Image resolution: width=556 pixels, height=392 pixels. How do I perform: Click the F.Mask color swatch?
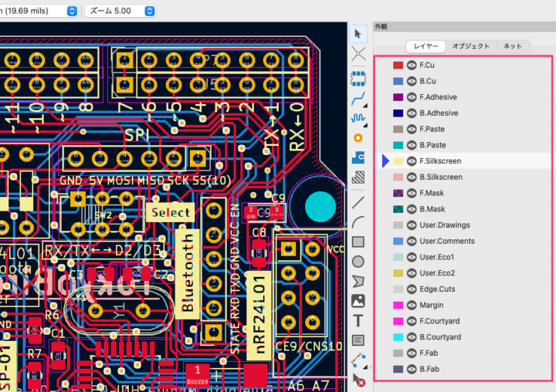point(398,193)
